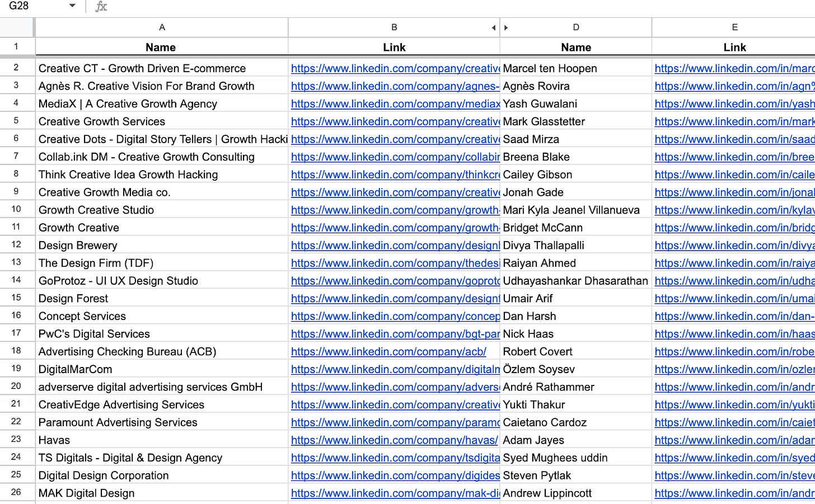Open the Name Box dropdown arrow

tap(72, 6)
